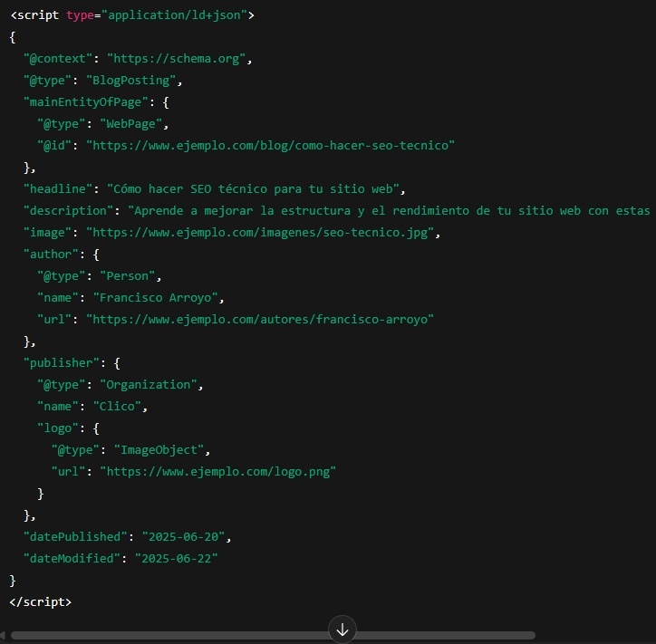656x644 pixels.
Task: Click the "@context" key
Action: (58, 59)
